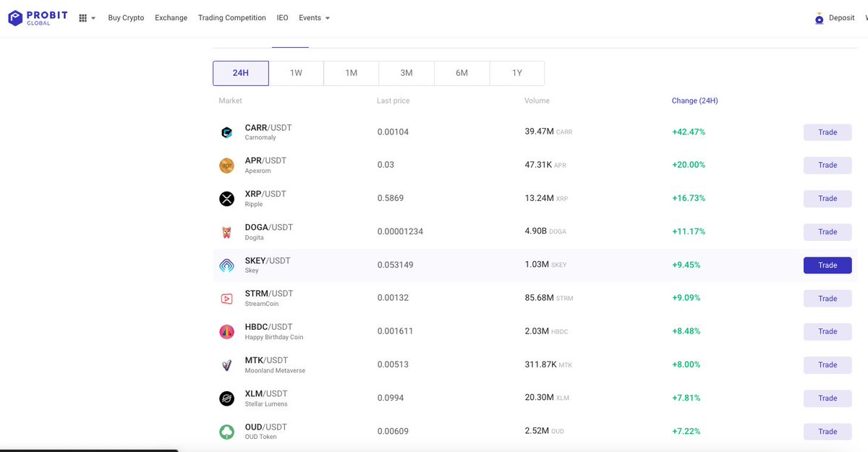The height and width of the screenshot is (452, 868).
Task: Choose the 6M time range
Action: pyautogui.click(x=461, y=73)
